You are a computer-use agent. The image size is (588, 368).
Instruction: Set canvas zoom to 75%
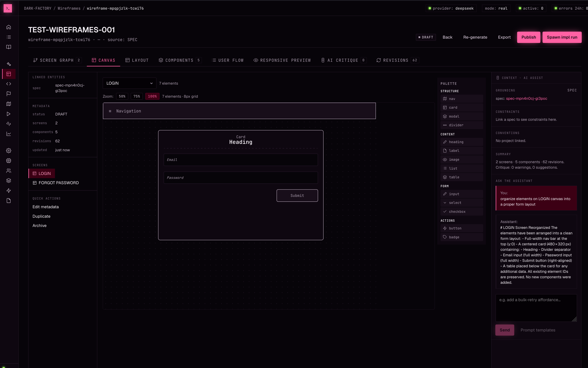click(x=137, y=96)
